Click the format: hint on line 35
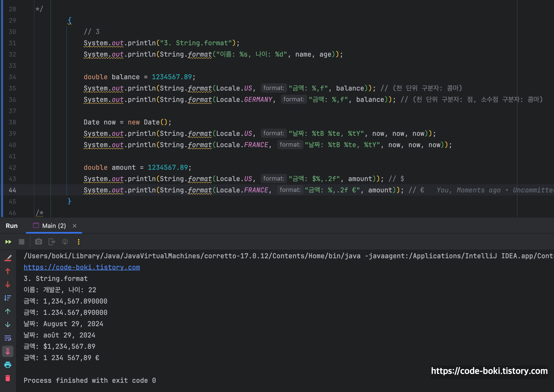The height and width of the screenshot is (392, 554). [x=273, y=88]
